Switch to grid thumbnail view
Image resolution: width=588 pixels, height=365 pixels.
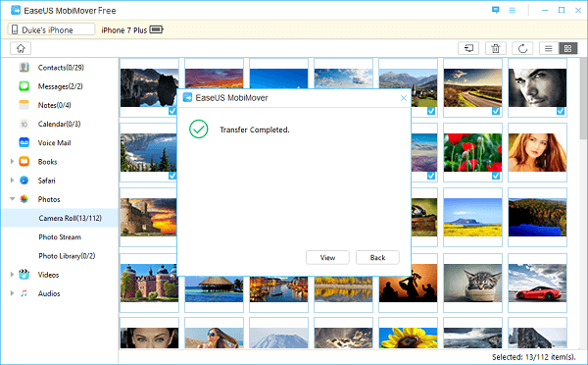567,48
